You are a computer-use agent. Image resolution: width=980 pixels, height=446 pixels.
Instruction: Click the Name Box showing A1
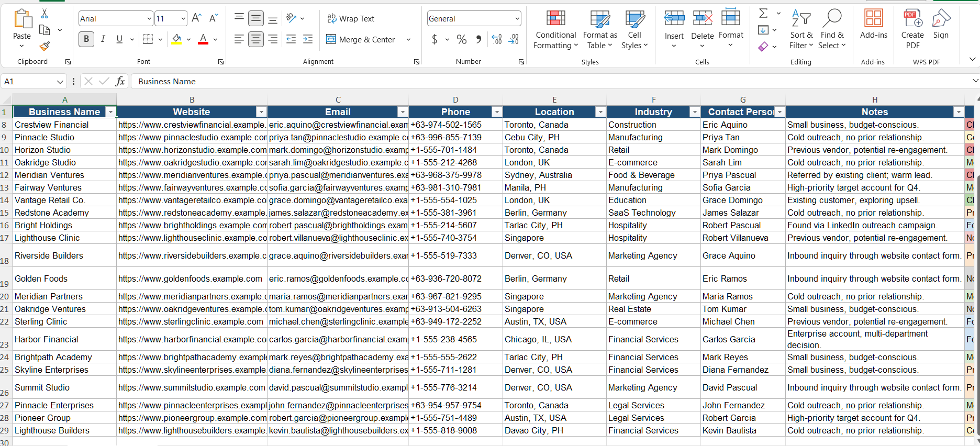(x=34, y=82)
